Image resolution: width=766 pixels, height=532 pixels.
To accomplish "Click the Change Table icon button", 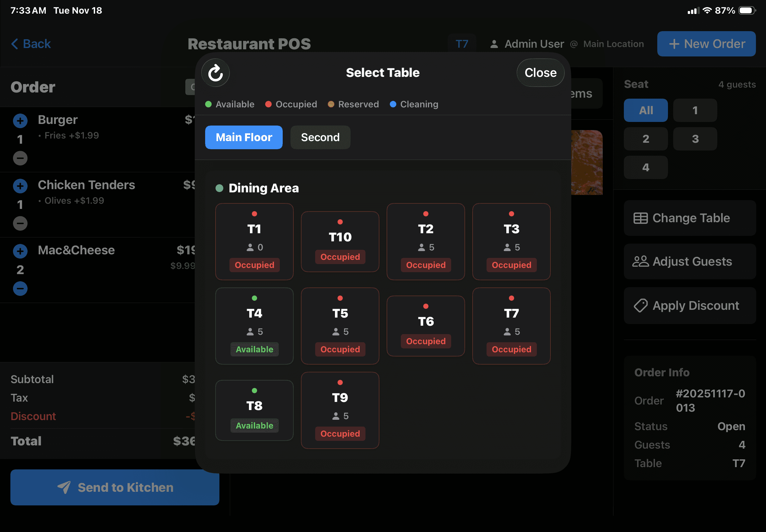I will click(x=640, y=218).
